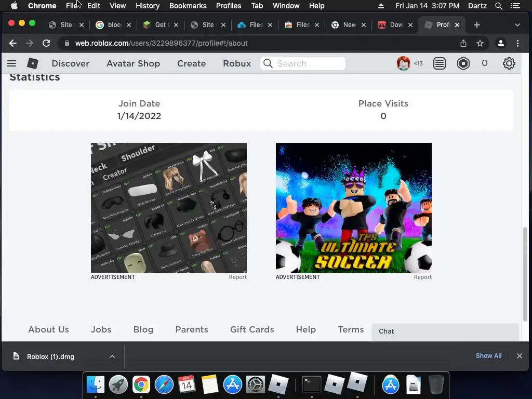Open Terminal from the dock
Screen dimensions: 532x399
(312, 384)
